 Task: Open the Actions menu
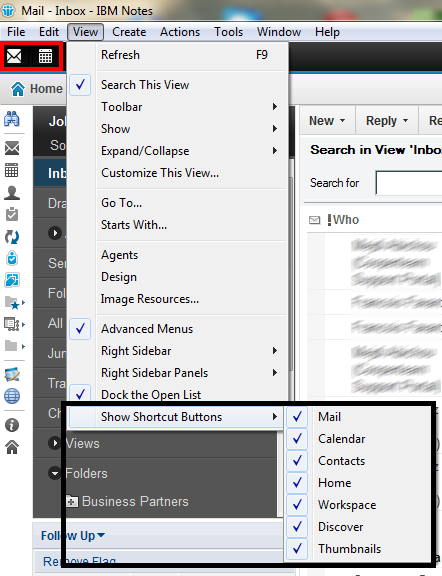(180, 32)
